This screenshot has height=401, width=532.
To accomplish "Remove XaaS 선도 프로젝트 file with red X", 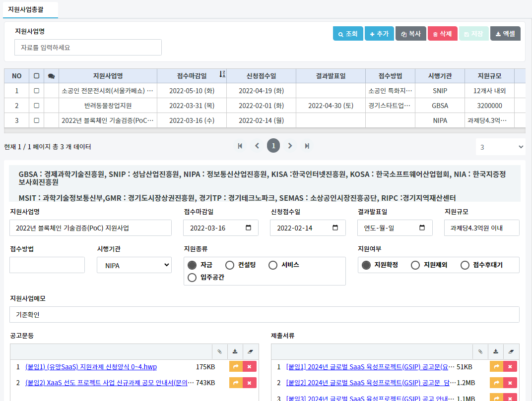I will 249,383.
